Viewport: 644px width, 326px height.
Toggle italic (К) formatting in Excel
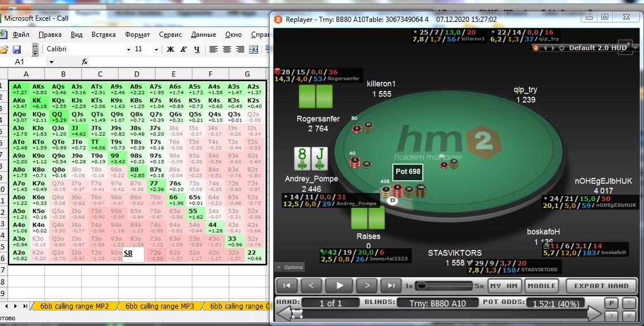[x=184, y=50]
